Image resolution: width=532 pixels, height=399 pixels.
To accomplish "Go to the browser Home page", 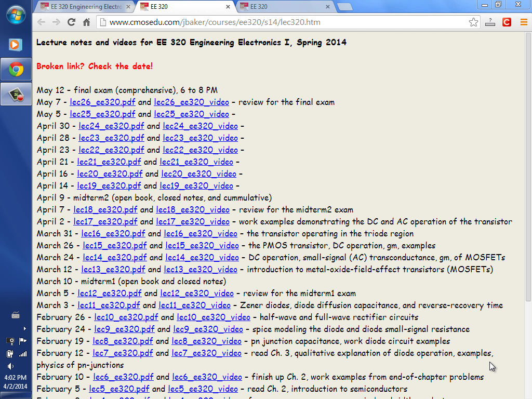I will pyautogui.click(x=87, y=22).
